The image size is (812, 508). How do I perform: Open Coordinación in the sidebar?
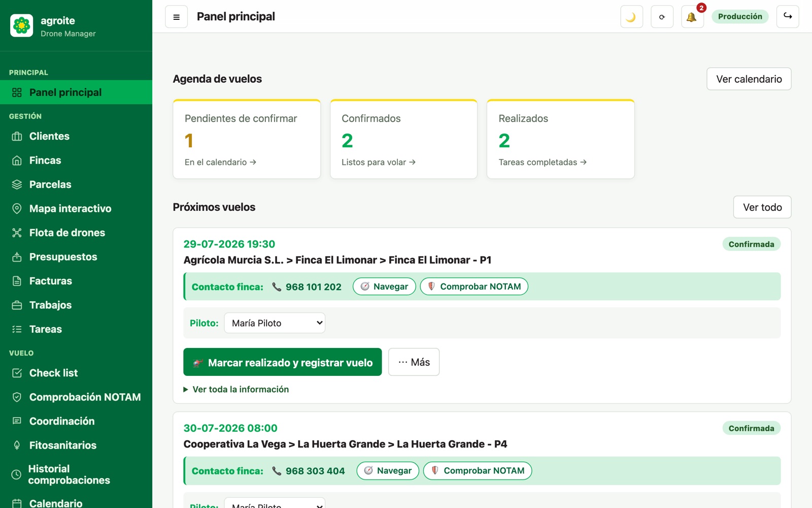[x=76, y=421]
